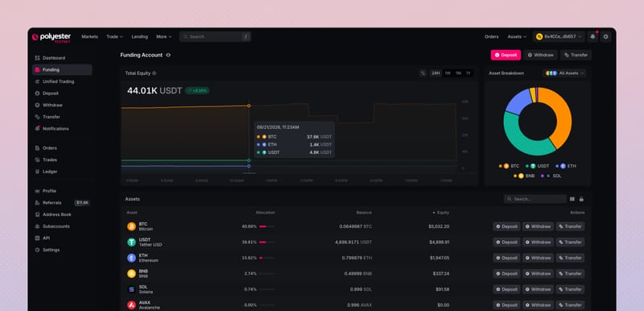Open Transfer page in sidebar

point(62,117)
